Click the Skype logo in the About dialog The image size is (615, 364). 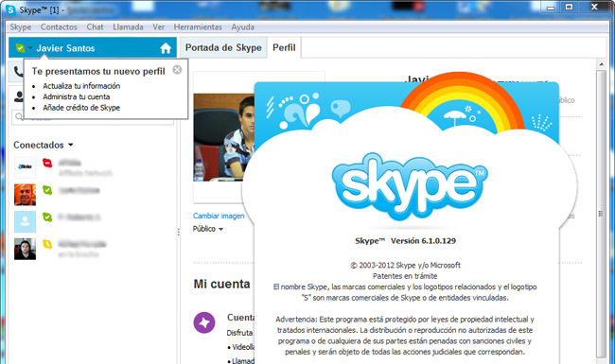pos(410,187)
